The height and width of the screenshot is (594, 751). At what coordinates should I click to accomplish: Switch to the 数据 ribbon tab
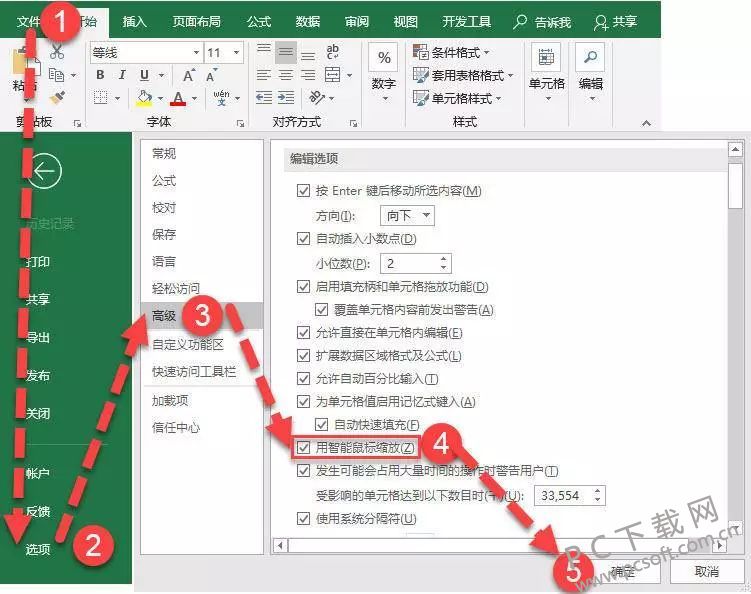pyautogui.click(x=307, y=22)
